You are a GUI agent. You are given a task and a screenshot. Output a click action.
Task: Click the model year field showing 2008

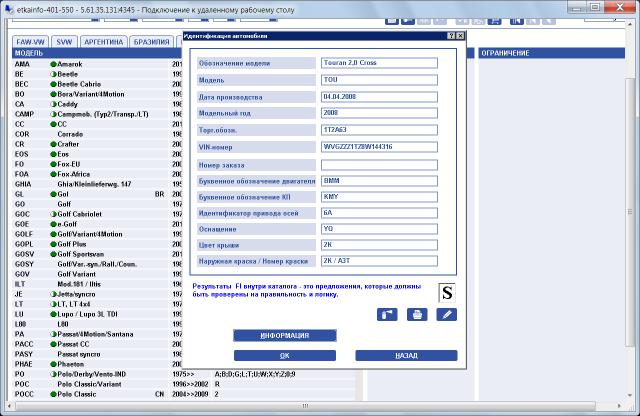[379, 113]
